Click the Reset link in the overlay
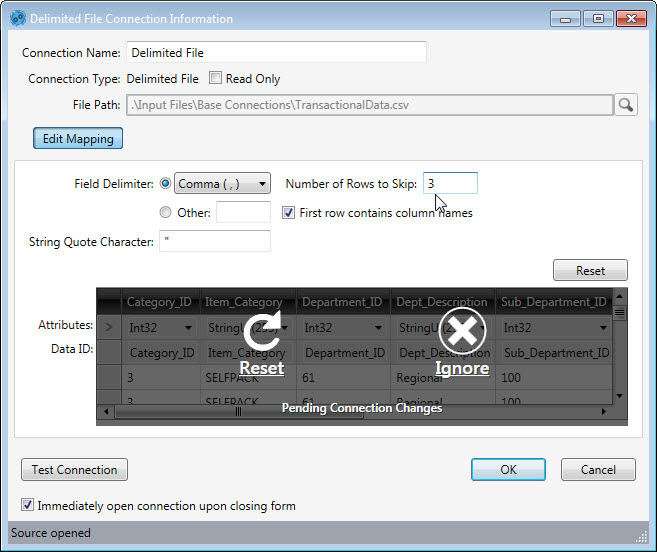The width and height of the screenshot is (657, 552). [262, 368]
